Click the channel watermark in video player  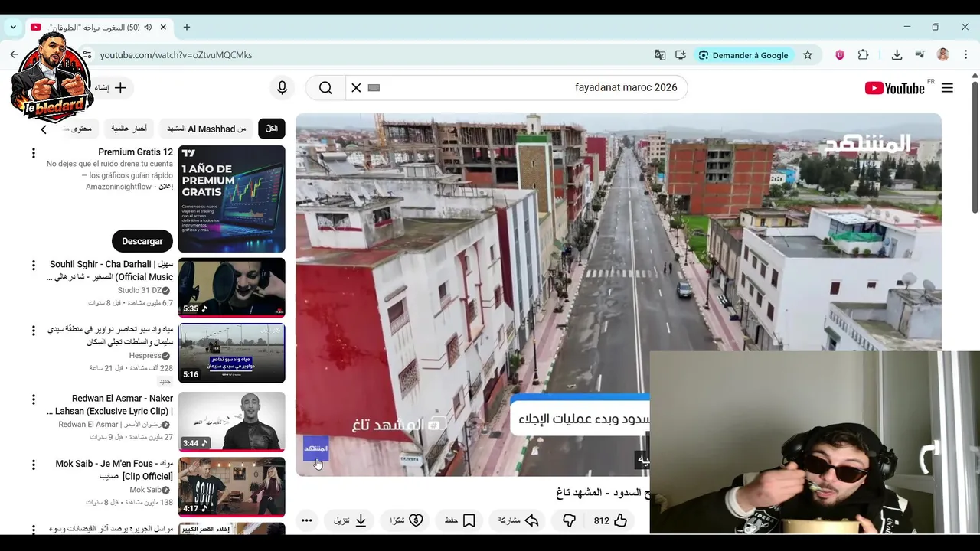(315, 448)
